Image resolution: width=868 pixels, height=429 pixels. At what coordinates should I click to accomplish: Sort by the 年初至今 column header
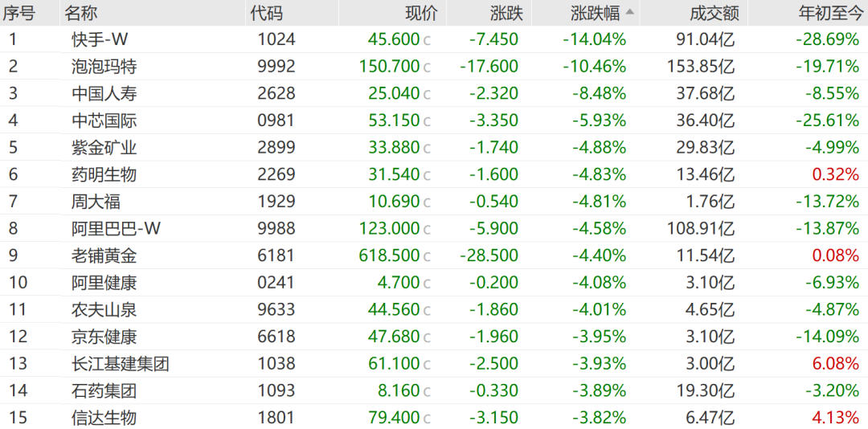828,13
